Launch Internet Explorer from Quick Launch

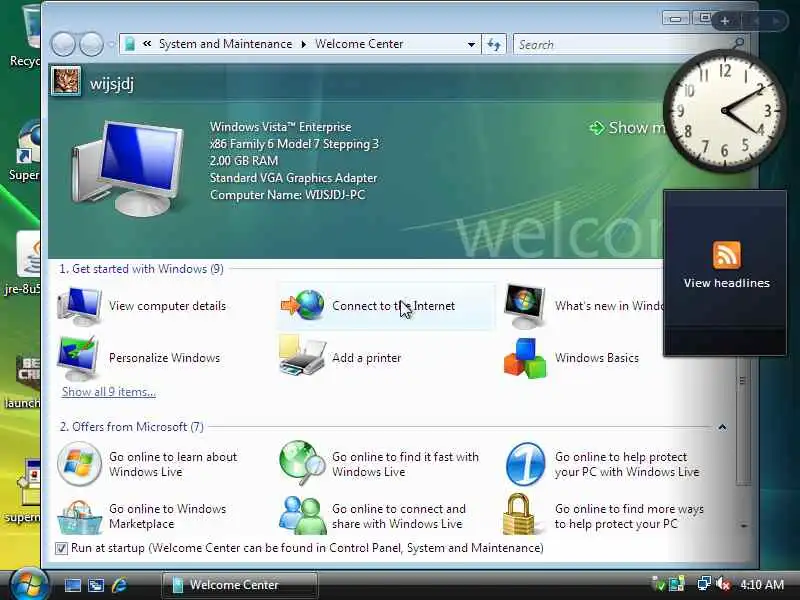coord(119,585)
